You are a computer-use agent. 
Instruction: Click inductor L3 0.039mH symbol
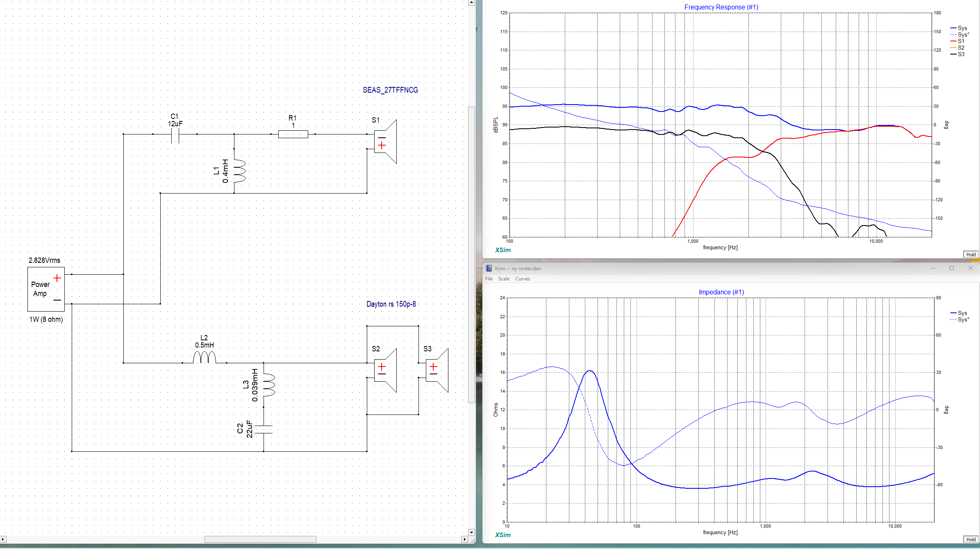pyautogui.click(x=268, y=385)
